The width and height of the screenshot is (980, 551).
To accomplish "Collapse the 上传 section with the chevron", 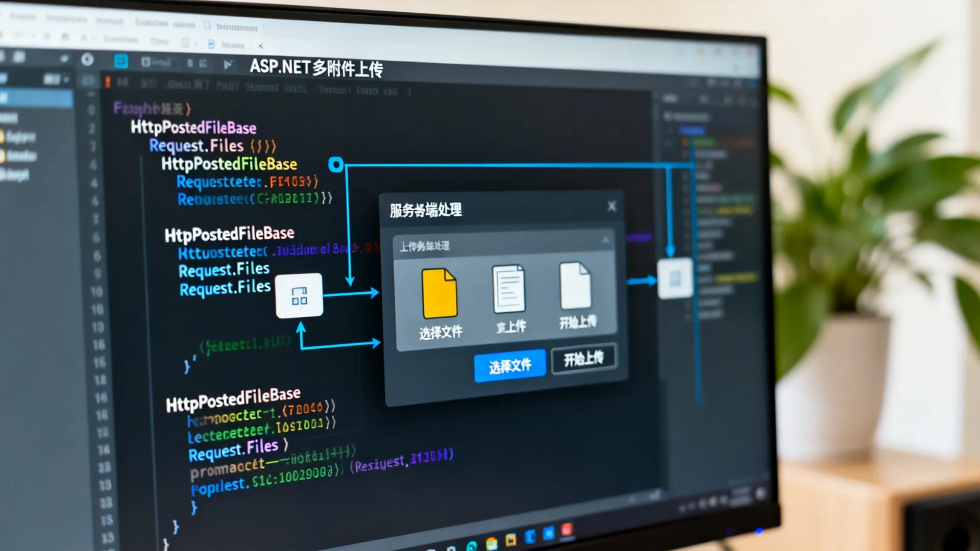I will pyautogui.click(x=605, y=240).
